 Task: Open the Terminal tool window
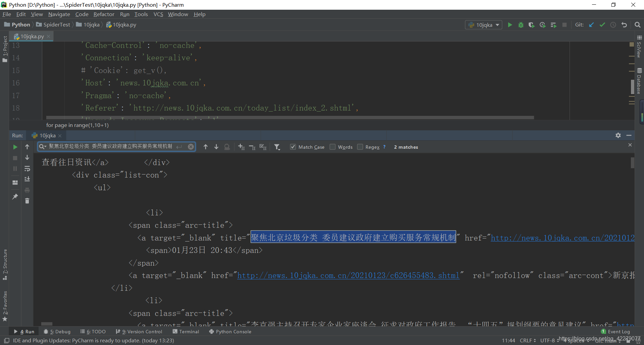click(x=186, y=332)
